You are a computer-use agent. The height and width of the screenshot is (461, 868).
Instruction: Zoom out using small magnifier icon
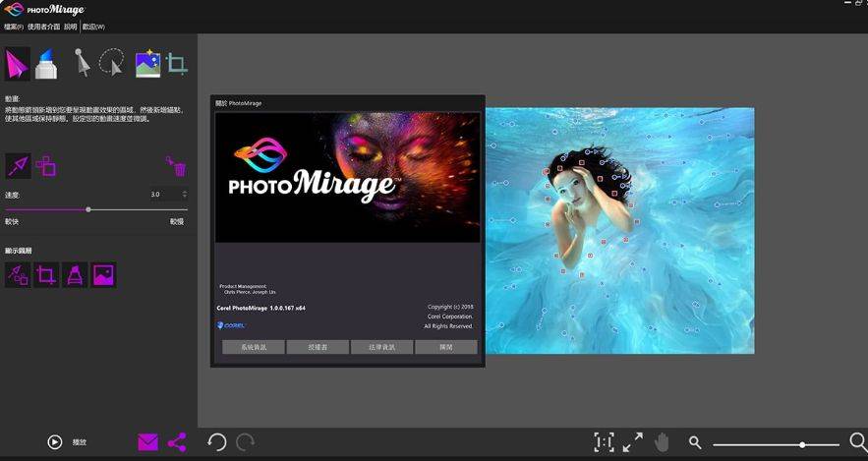[695, 442]
